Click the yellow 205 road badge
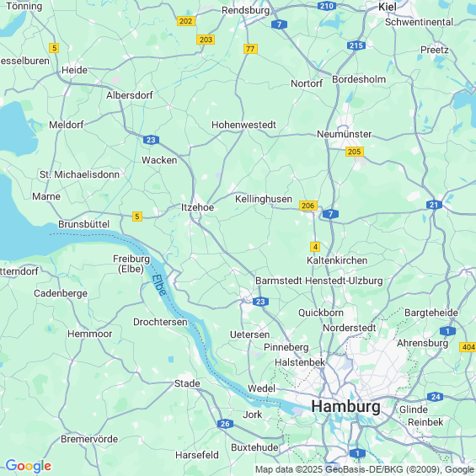This screenshot has width=476, height=476. [x=355, y=152]
